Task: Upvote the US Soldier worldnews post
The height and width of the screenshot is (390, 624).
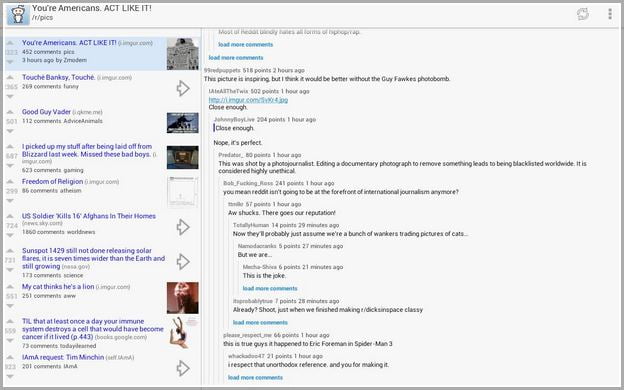Action: 10,216
